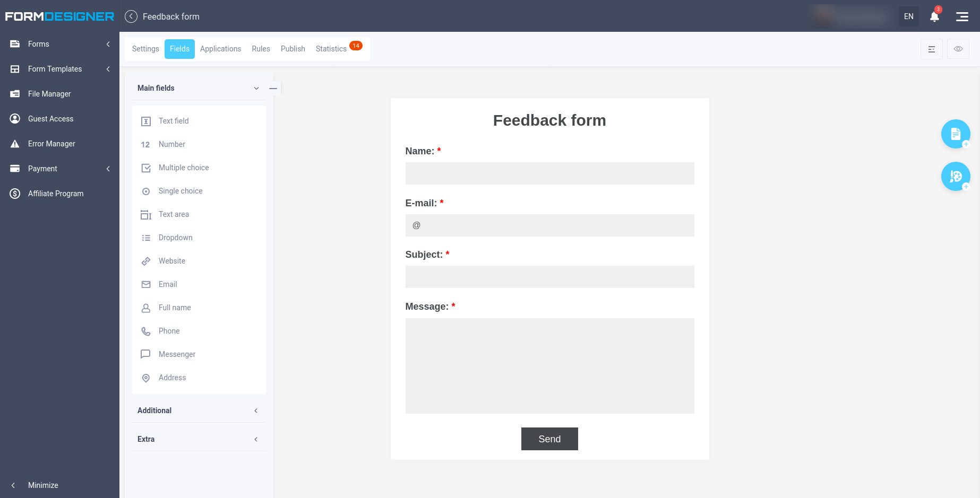This screenshot has width=980, height=498.
Task: Change language with EN button
Action: coord(908,16)
